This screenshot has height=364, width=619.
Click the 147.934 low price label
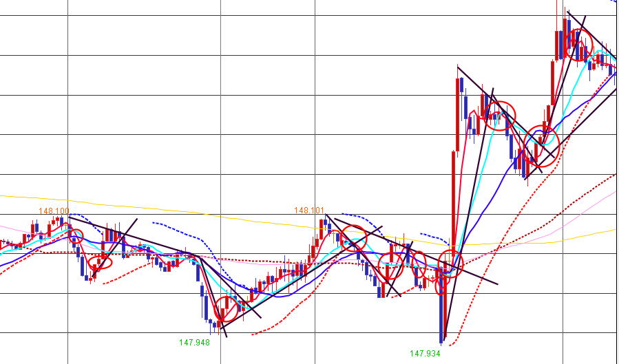point(425,353)
